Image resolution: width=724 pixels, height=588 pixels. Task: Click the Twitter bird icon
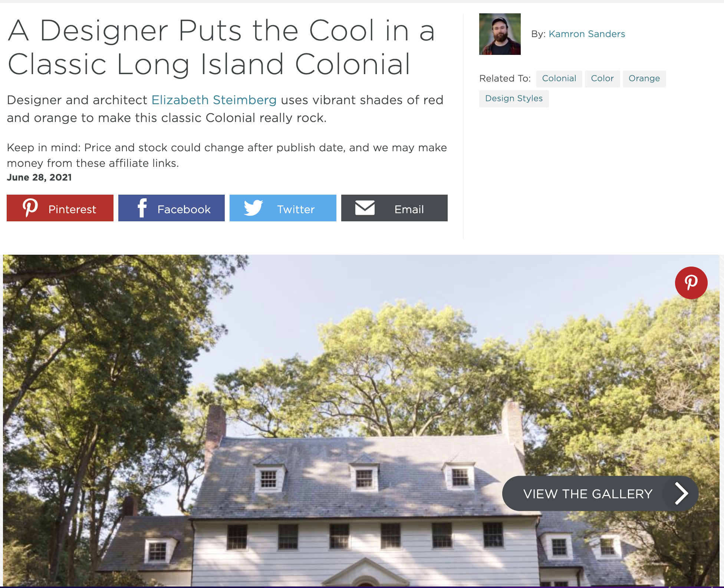tap(253, 208)
